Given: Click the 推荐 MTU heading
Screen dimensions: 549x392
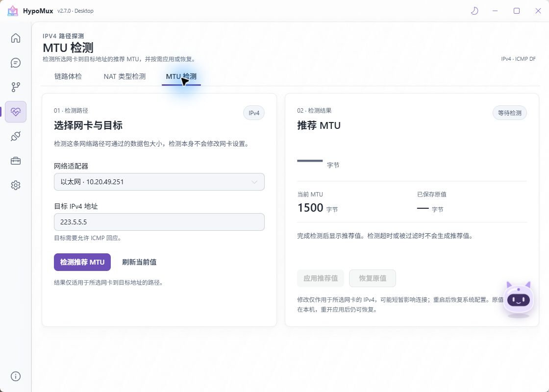Looking at the screenshot, I should click(319, 125).
